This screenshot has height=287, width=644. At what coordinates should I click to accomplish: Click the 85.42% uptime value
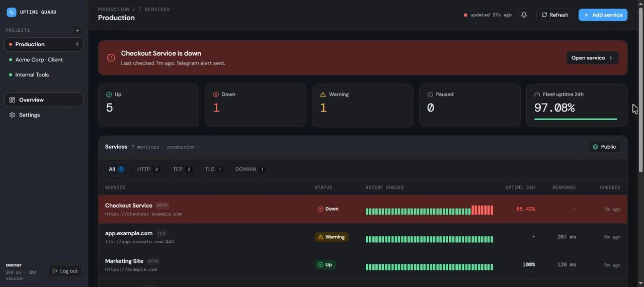click(526, 209)
